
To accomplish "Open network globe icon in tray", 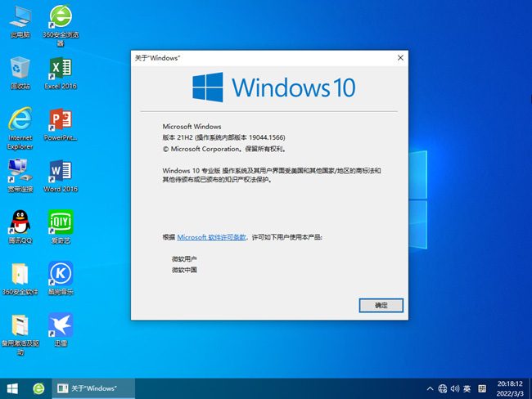I will 443,388.
